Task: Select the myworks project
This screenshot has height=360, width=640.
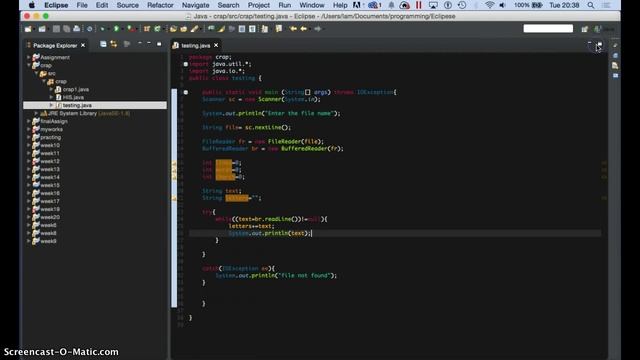Action: (51, 129)
